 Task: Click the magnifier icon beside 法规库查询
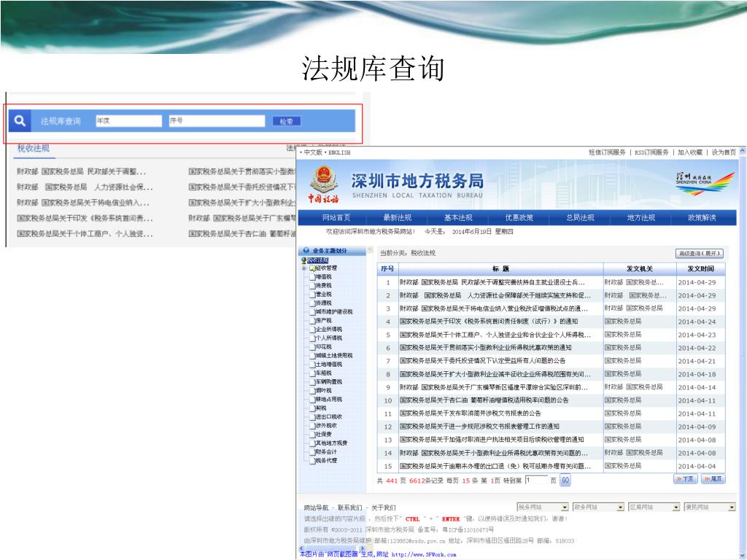point(20,121)
